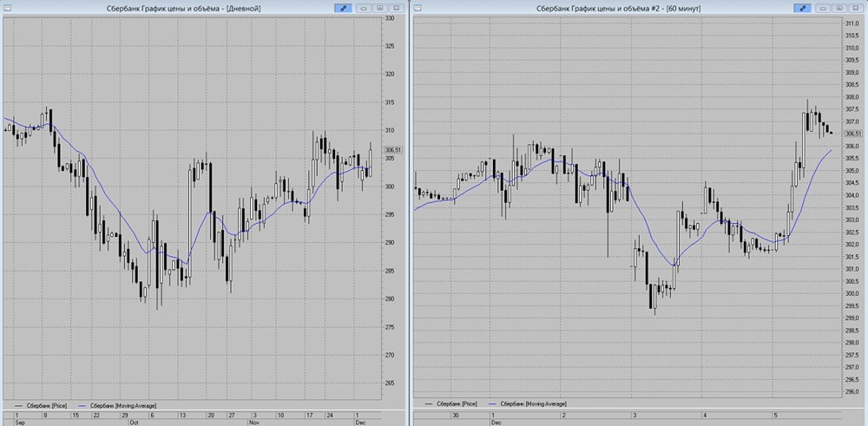Viewport: 868px width, 426px height.
Task: Click the Дневной chart window title
Action: pos(182,9)
